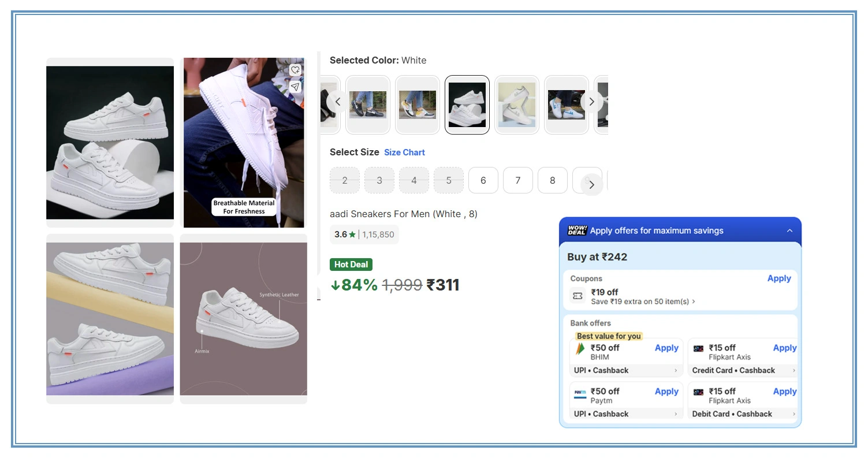Click the Flipkart Axis debit card icon
Screen dimensions: 868x458
[698, 392]
